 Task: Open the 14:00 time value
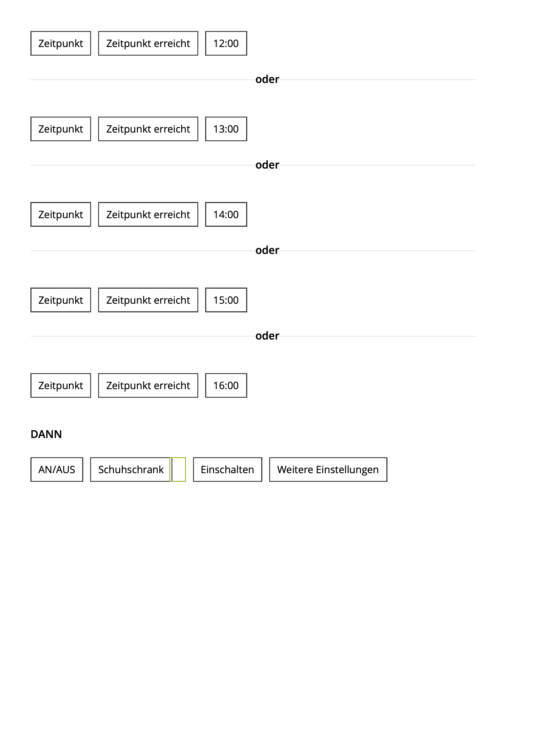pos(226,215)
